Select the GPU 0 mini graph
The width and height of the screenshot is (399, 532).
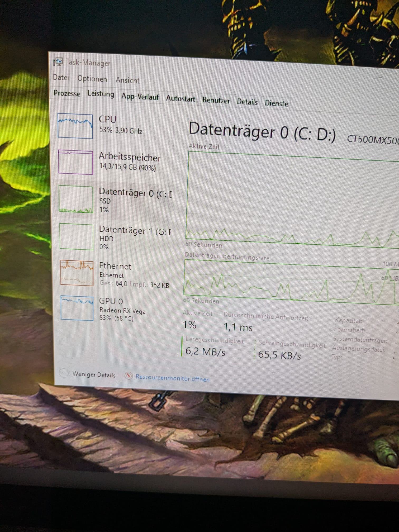77,308
